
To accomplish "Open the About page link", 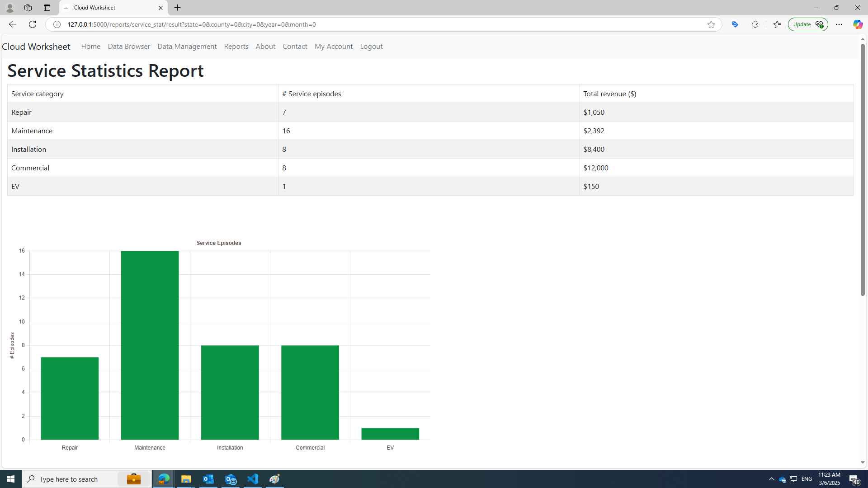I will click(265, 46).
